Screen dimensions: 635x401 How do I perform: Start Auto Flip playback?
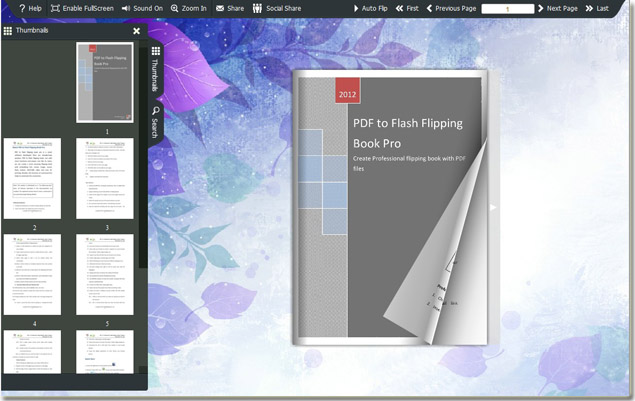point(371,8)
